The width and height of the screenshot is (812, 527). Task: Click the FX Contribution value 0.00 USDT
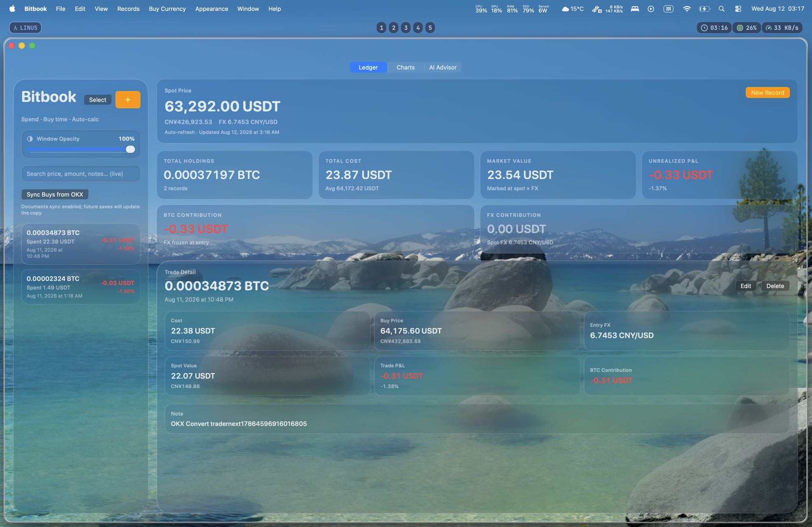(517, 229)
